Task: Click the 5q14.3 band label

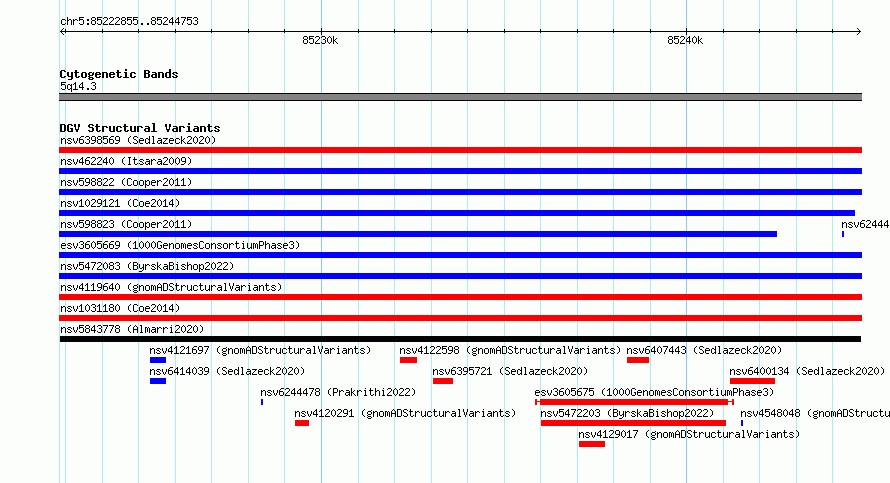Action: pos(78,86)
